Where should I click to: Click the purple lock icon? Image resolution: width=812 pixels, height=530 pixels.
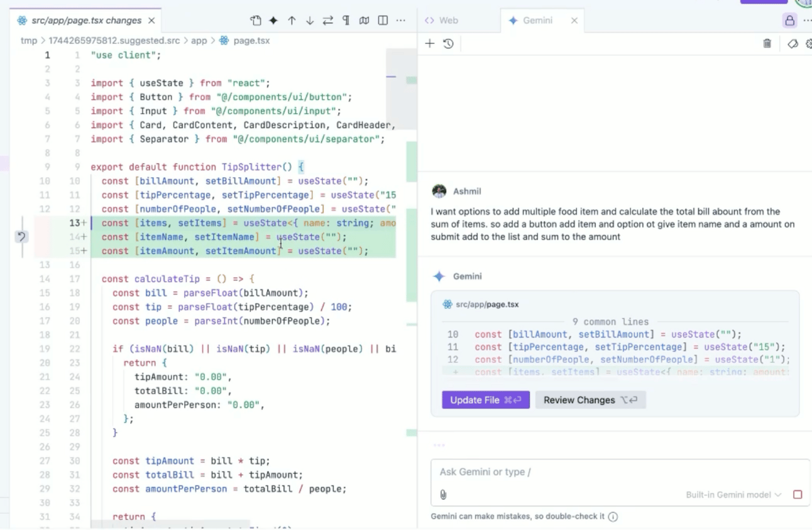(789, 20)
